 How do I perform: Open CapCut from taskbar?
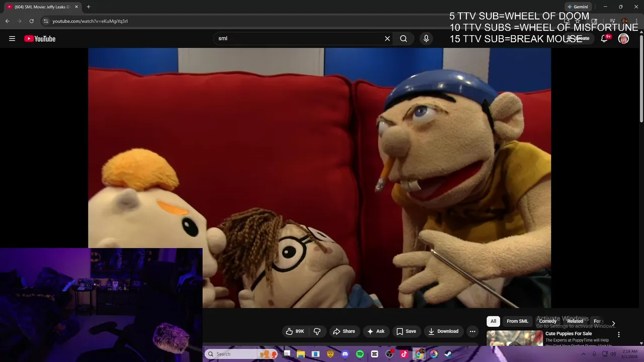point(374,354)
